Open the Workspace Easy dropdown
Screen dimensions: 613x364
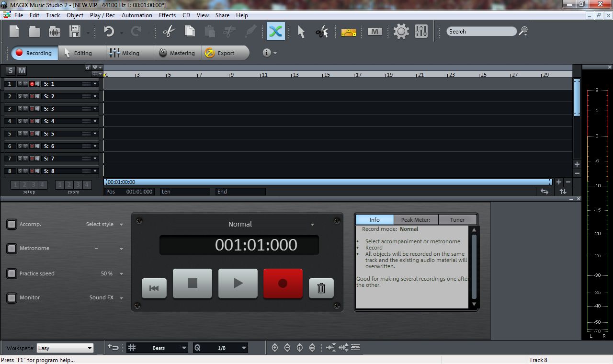[65, 348]
